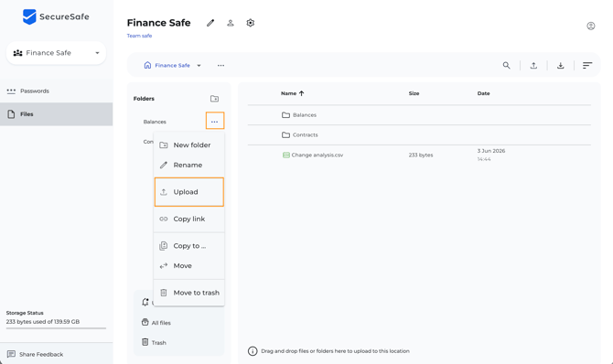Click the search magnifier icon
This screenshot has width=613, height=364.
[506, 65]
